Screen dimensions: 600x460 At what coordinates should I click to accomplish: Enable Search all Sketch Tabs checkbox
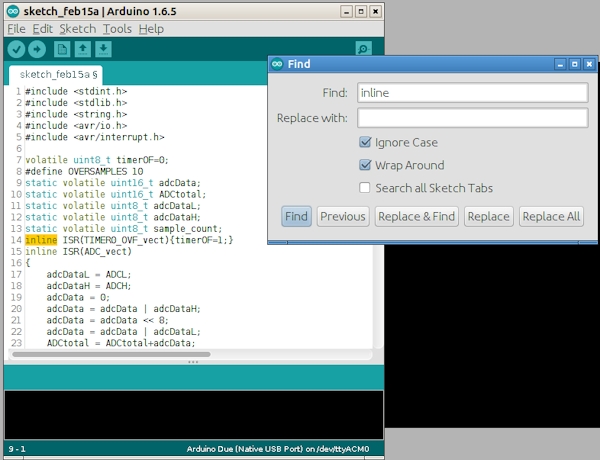click(x=365, y=188)
